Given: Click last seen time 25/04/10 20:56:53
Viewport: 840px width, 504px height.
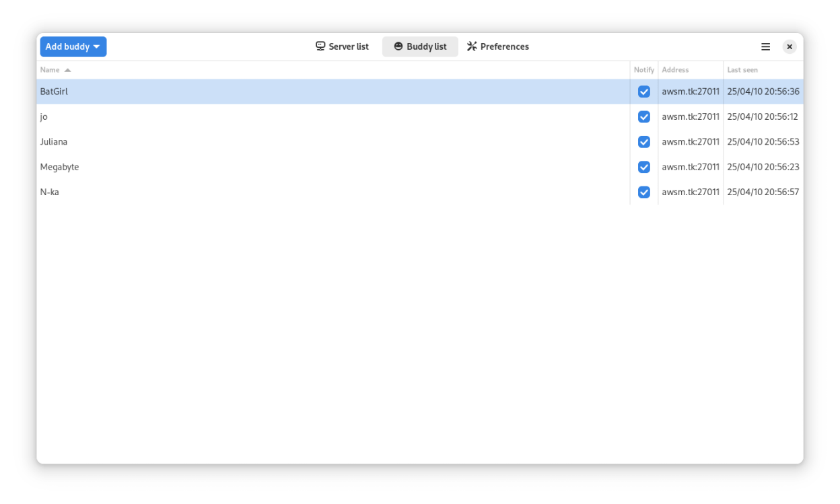Looking at the screenshot, I should 763,142.
